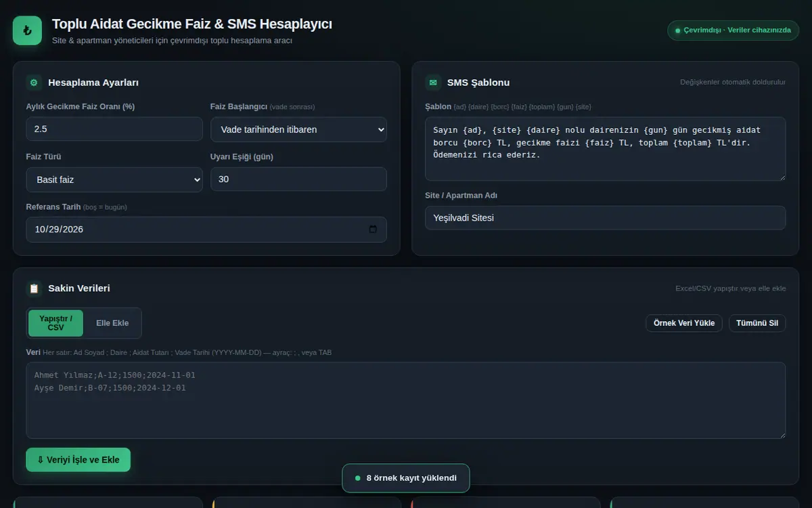
Task: Switch to the Elle Ekle tab
Action: (x=112, y=323)
